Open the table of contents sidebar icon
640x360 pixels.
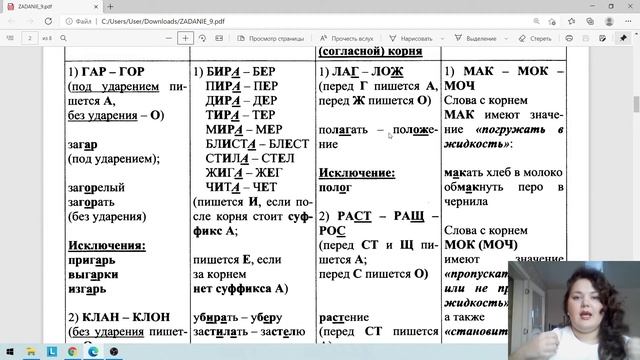[10, 38]
